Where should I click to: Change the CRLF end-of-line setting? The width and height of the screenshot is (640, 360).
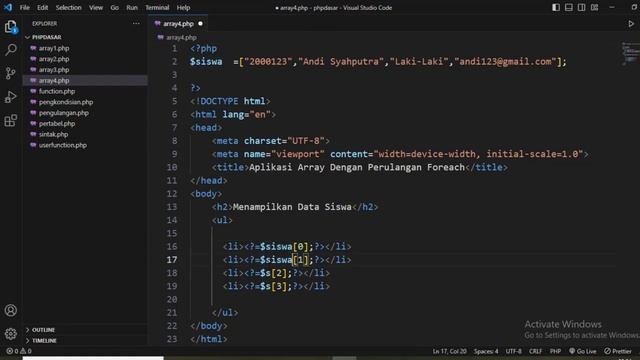[x=535, y=351]
